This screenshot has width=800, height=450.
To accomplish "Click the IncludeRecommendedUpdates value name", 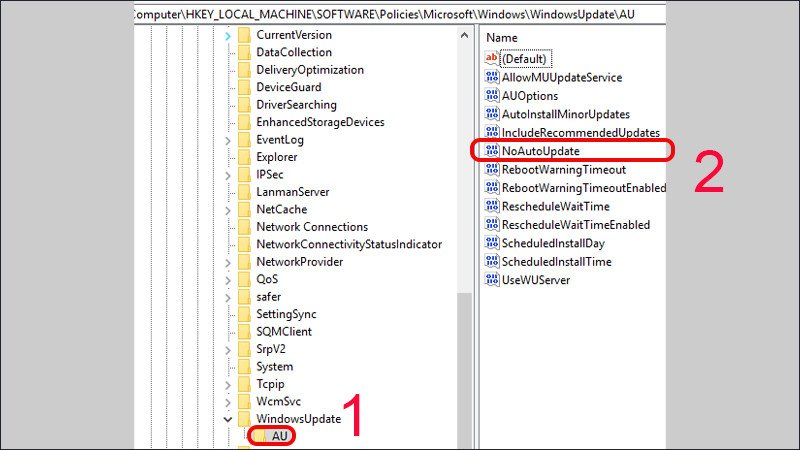I will (x=580, y=133).
